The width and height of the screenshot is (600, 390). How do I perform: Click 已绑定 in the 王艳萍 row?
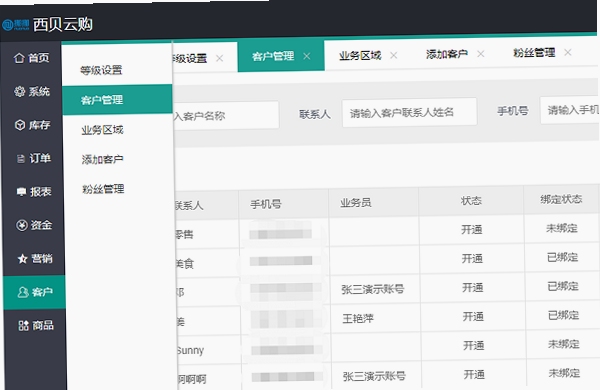pos(563,315)
